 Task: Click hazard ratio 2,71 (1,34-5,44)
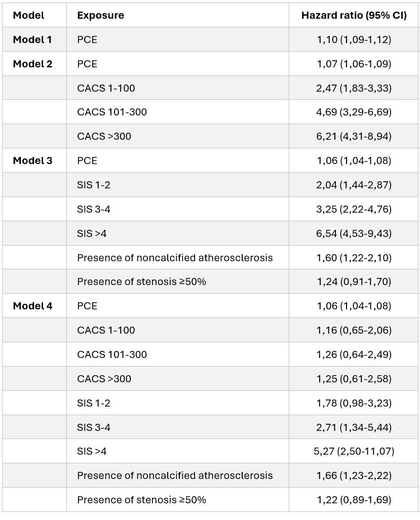(354, 427)
